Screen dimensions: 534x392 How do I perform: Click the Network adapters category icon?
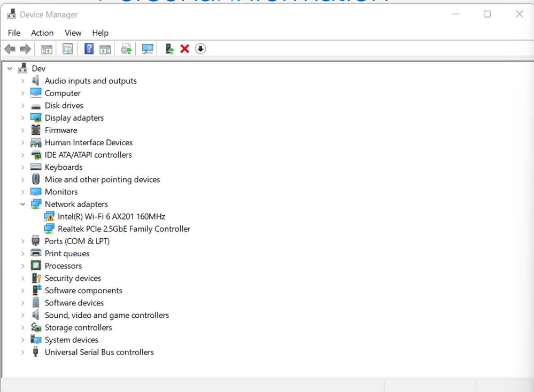[36, 204]
